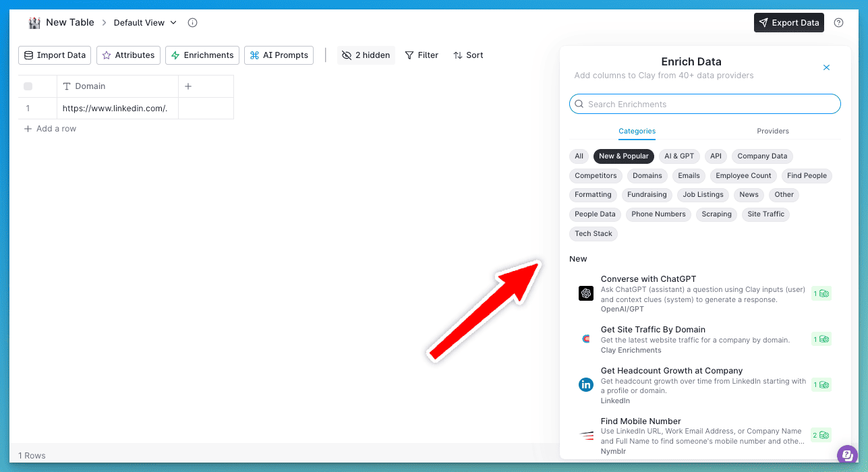Click the Nymblr provider icon

click(x=585, y=436)
